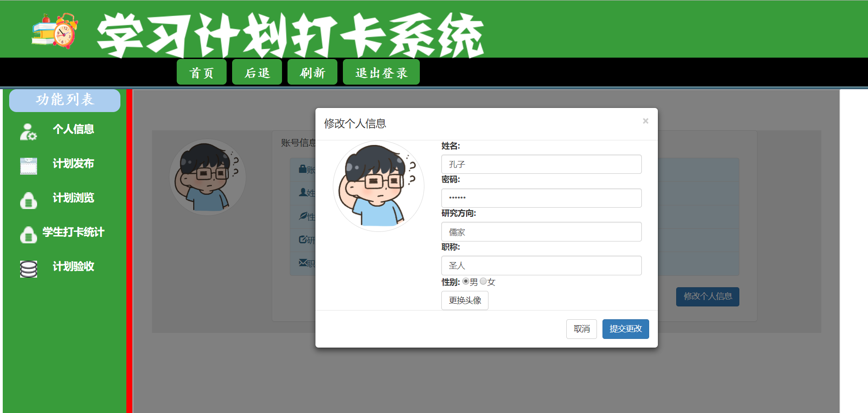
Task: Click 刷新 in the navigation bar
Action: pos(312,72)
